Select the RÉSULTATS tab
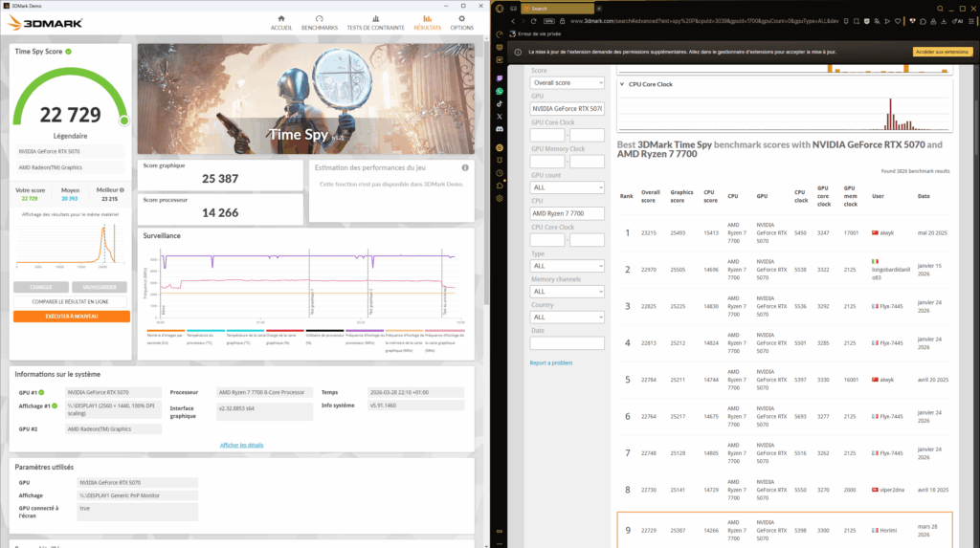The height and width of the screenshot is (548, 980). (427, 23)
